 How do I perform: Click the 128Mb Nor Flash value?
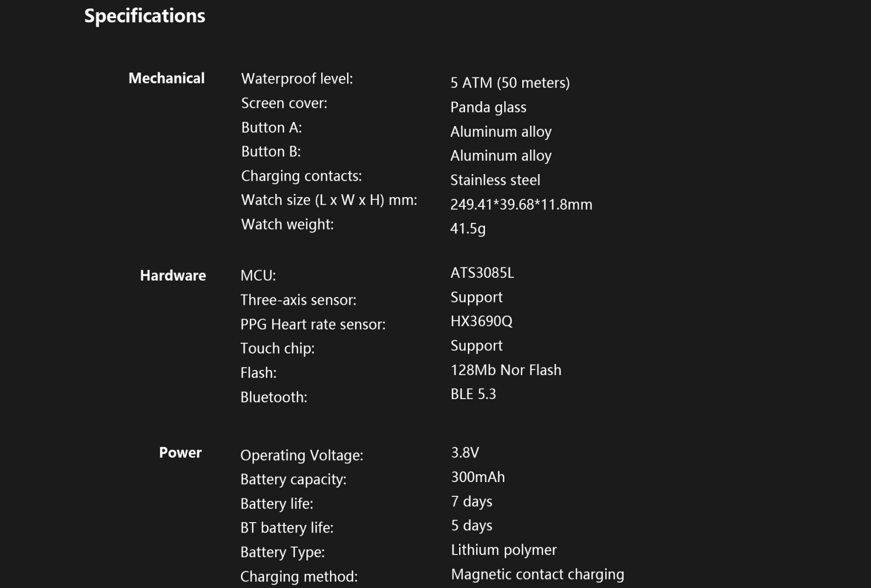506,370
